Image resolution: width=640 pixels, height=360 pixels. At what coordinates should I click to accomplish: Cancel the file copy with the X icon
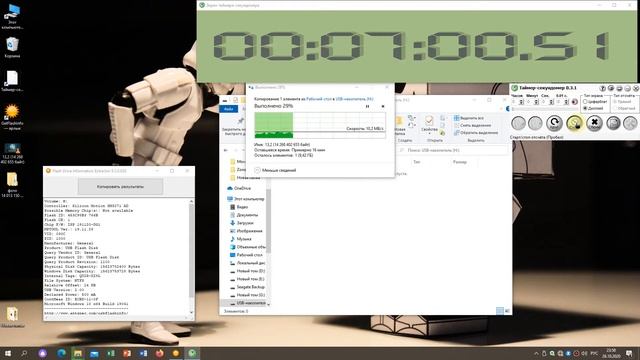383,106
